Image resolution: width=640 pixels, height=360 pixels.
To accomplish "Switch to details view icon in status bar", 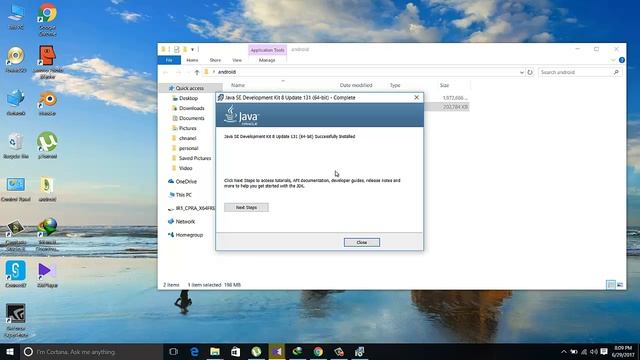I will [x=611, y=284].
